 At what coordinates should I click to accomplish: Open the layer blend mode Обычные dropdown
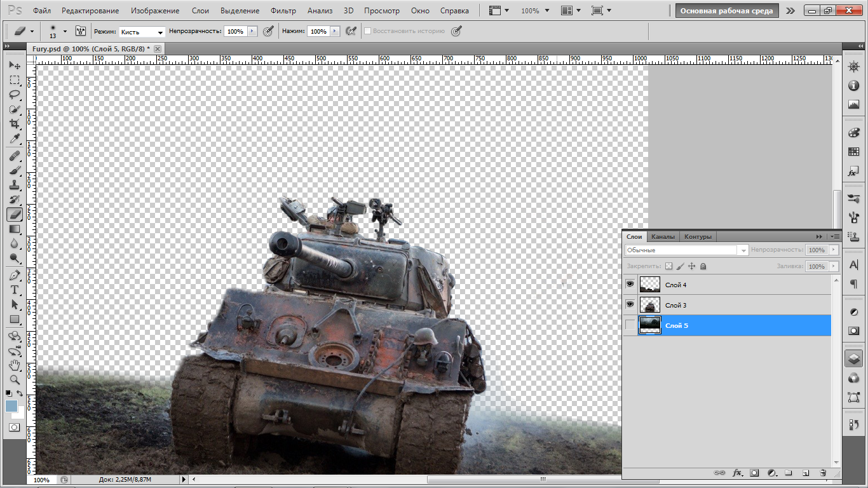point(687,250)
